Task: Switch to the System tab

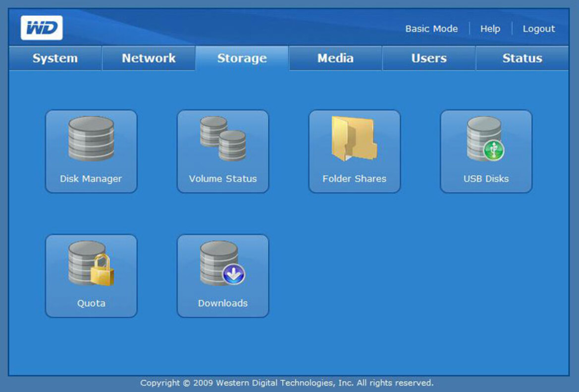Action: (x=54, y=58)
